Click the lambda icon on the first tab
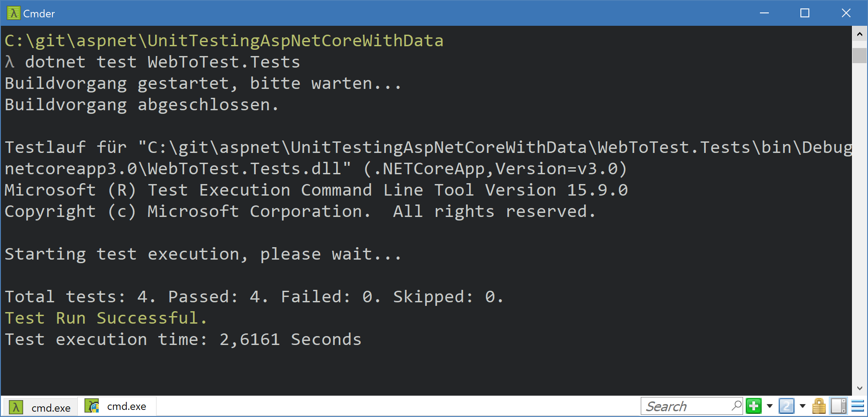This screenshot has height=417, width=868. [x=16, y=407]
